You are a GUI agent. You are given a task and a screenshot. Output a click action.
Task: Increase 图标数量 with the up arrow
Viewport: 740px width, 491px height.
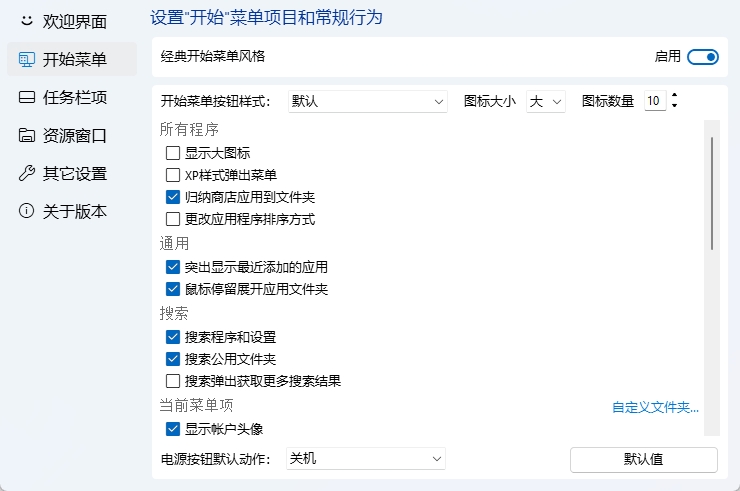tap(675, 96)
